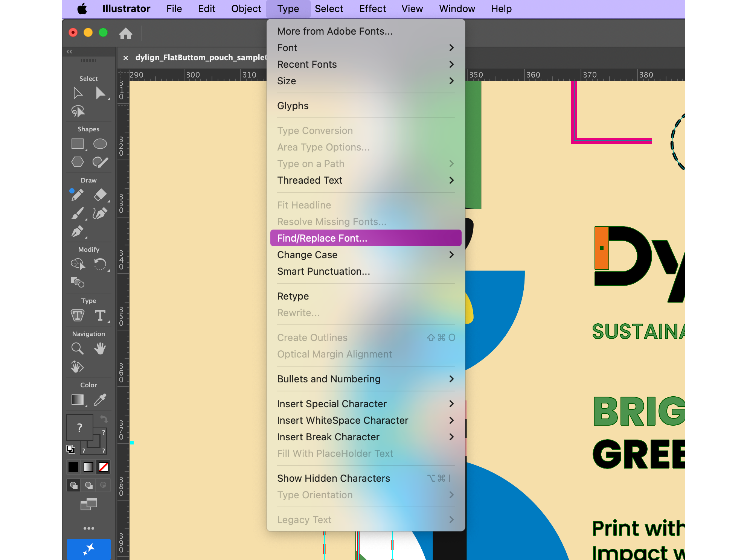Expand the Change Case submenu
Viewport: 747px width, 560px height.
[366, 255]
